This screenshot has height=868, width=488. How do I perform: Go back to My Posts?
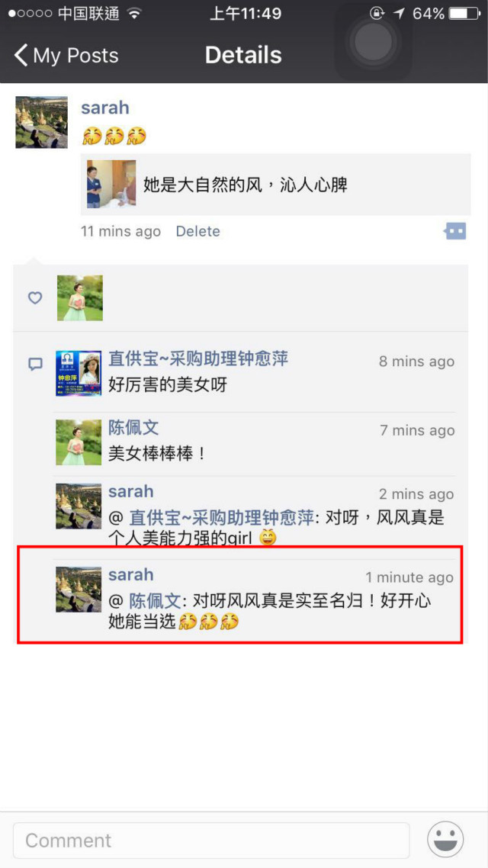point(66,56)
